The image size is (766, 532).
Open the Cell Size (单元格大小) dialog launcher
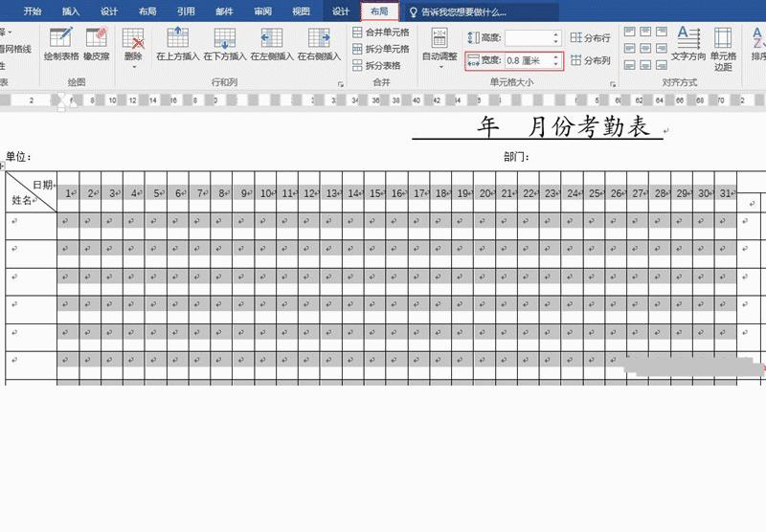pyautogui.click(x=613, y=84)
